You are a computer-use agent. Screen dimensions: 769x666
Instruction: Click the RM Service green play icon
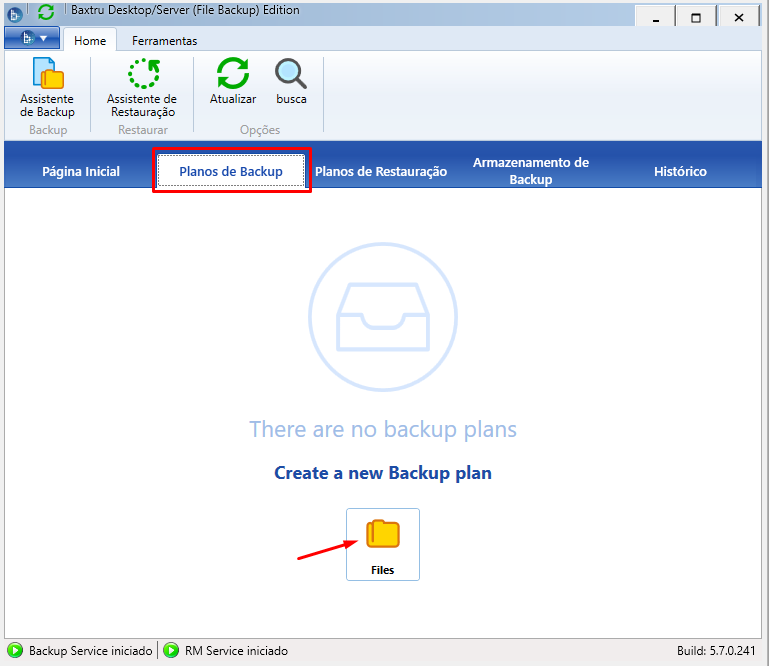point(171,650)
